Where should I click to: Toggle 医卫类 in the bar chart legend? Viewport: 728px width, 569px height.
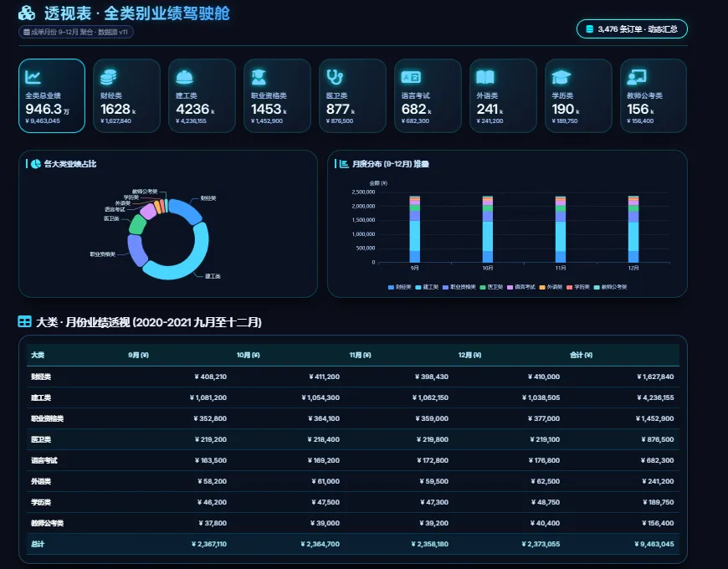coord(492,287)
